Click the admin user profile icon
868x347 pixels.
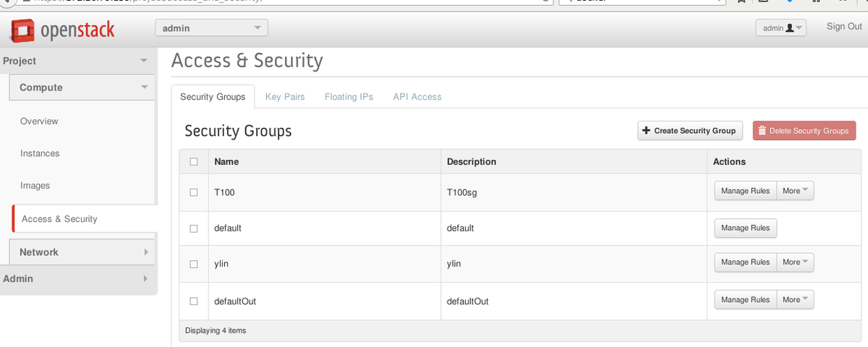790,28
